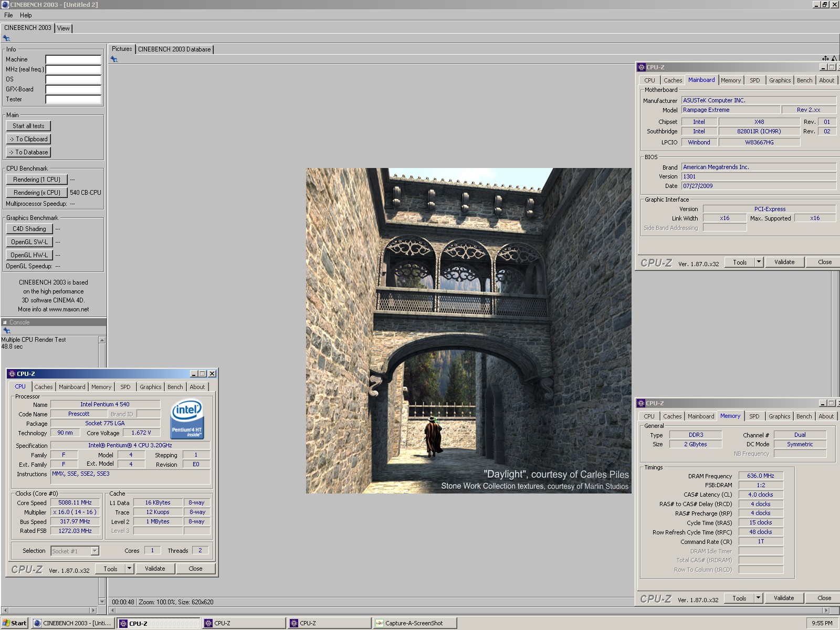Start the OpenGL SW-L benchmark
The height and width of the screenshot is (630, 840).
pos(29,242)
